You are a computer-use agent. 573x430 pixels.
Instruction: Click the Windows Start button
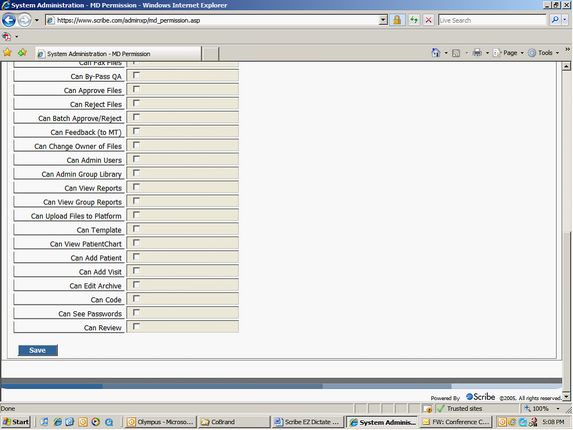pyautogui.click(x=16, y=422)
